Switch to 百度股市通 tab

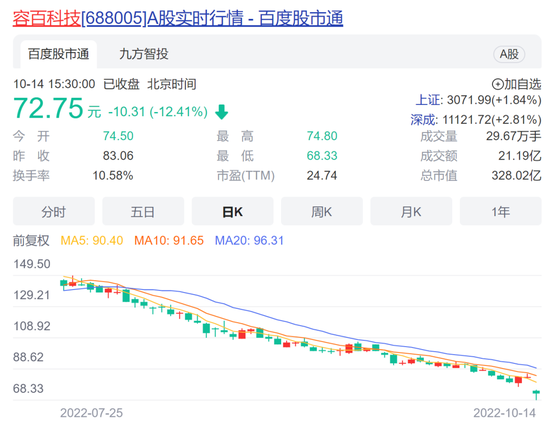59,54
